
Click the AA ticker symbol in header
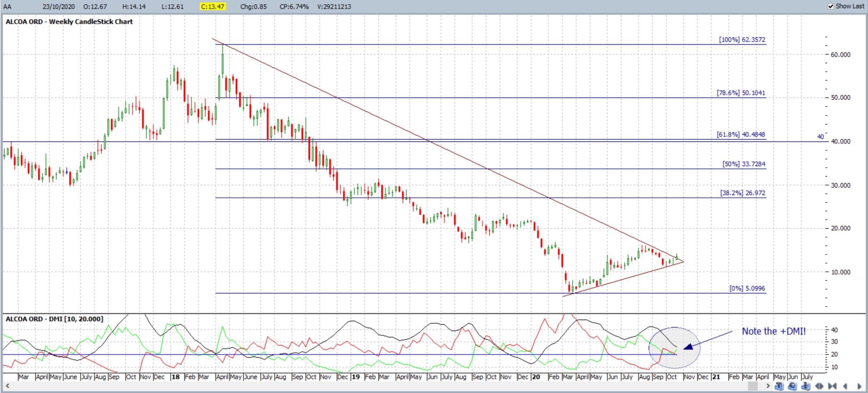coord(7,7)
